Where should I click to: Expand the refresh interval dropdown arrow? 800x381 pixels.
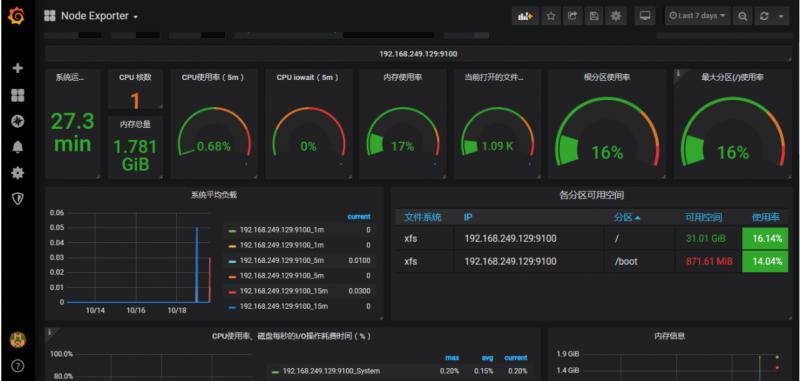781,16
